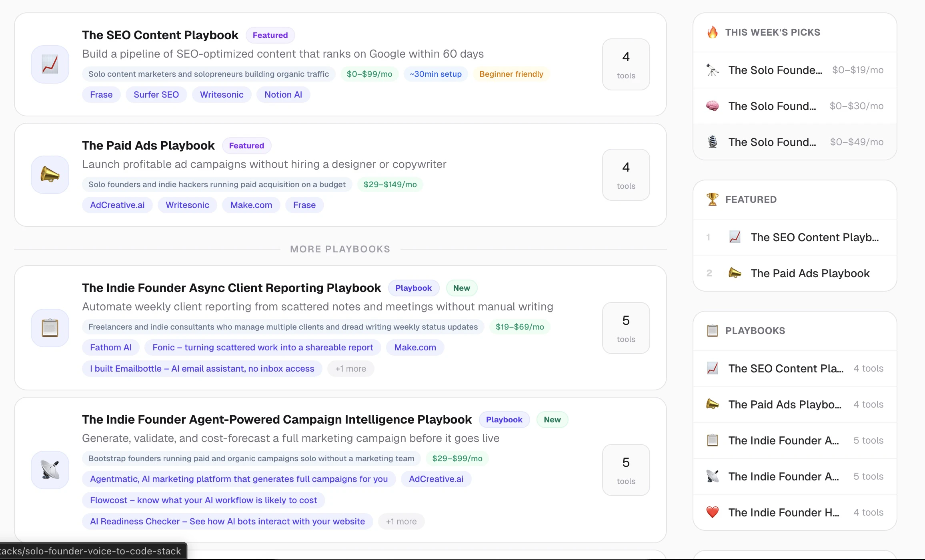Expand the "+1 more" tag on the Async Client Reporting Playbook
The width and height of the screenshot is (925, 560).
[x=350, y=368]
